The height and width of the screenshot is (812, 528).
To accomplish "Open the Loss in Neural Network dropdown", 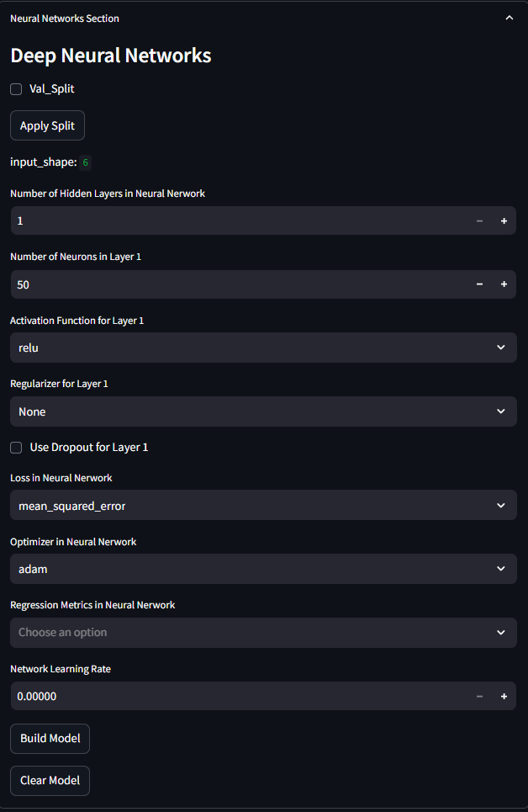I will click(x=263, y=506).
